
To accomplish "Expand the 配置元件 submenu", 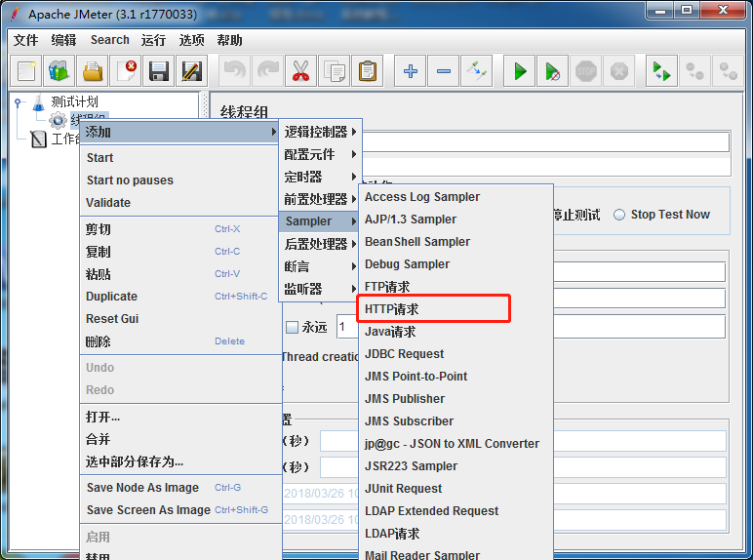I will click(320, 154).
